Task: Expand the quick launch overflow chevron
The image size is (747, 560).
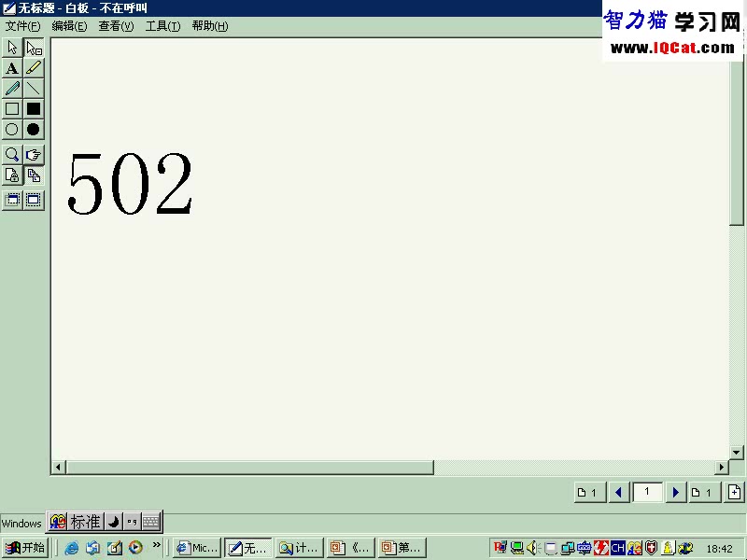Action: click(157, 544)
